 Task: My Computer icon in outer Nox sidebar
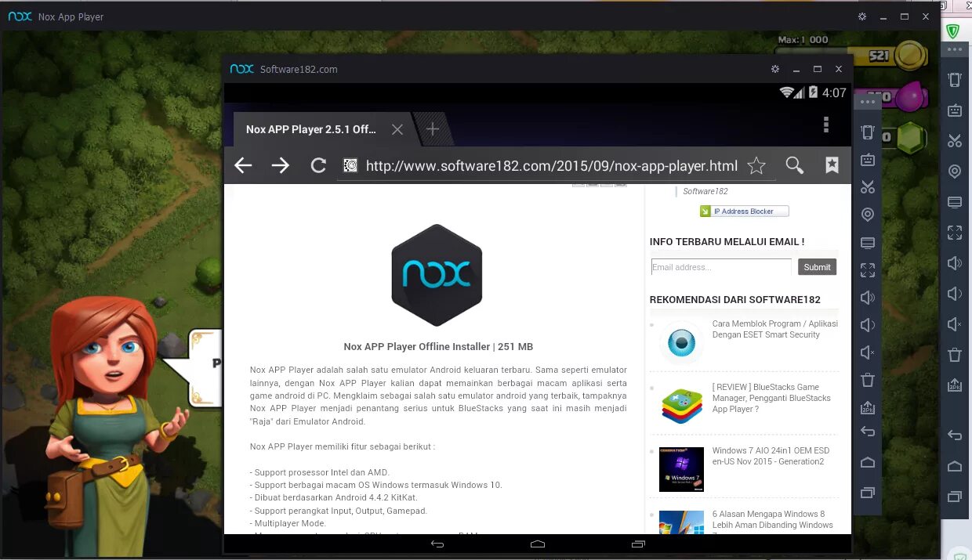(x=955, y=202)
